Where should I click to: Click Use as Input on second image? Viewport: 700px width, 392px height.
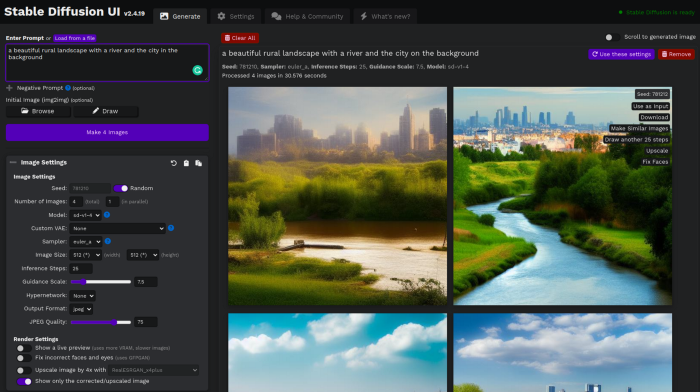[x=650, y=106]
